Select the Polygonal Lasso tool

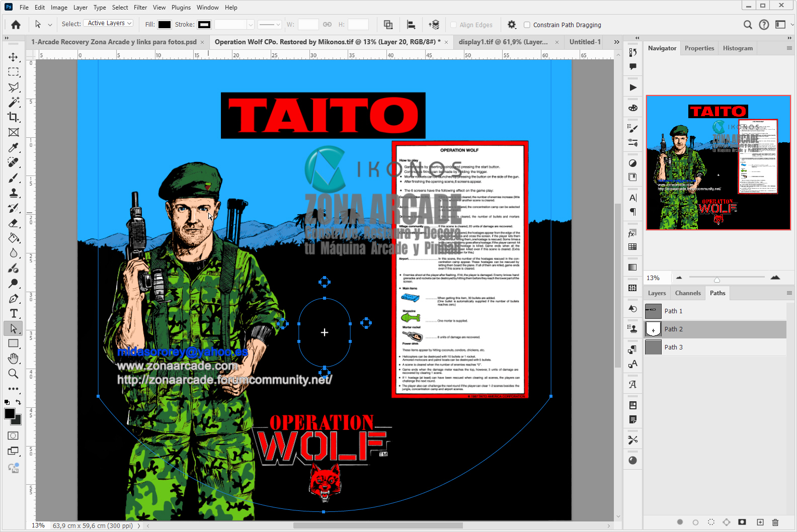(14, 87)
